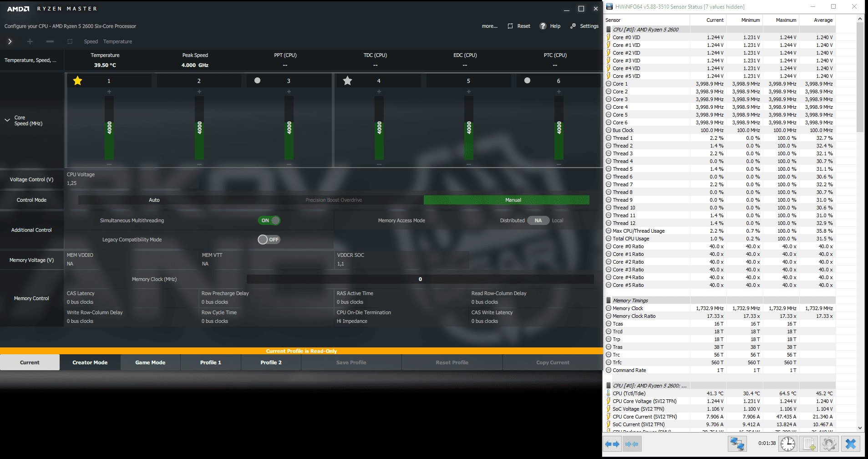Click the expand/collapse arrows icon in HWiNFO
The image size is (868, 459).
[x=613, y=444]
